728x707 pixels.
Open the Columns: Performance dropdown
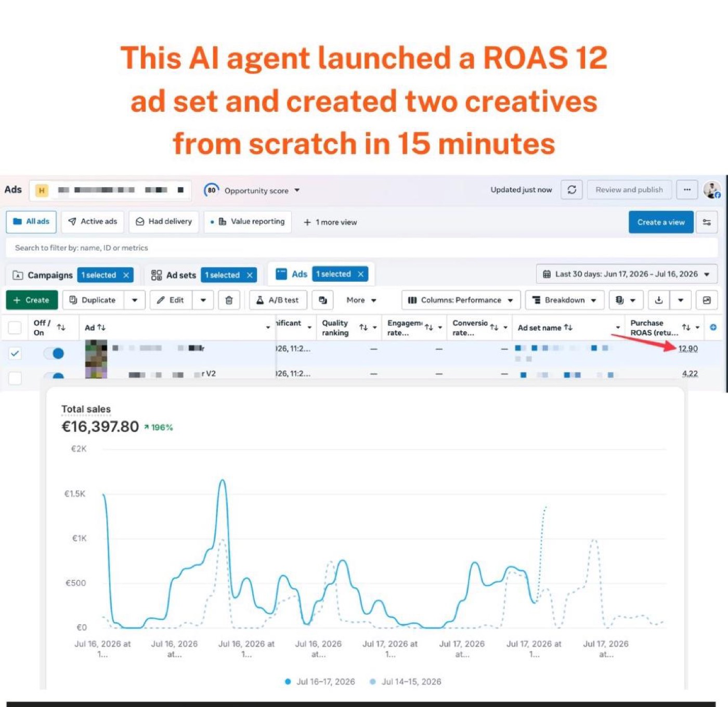[x=461, y=300]
